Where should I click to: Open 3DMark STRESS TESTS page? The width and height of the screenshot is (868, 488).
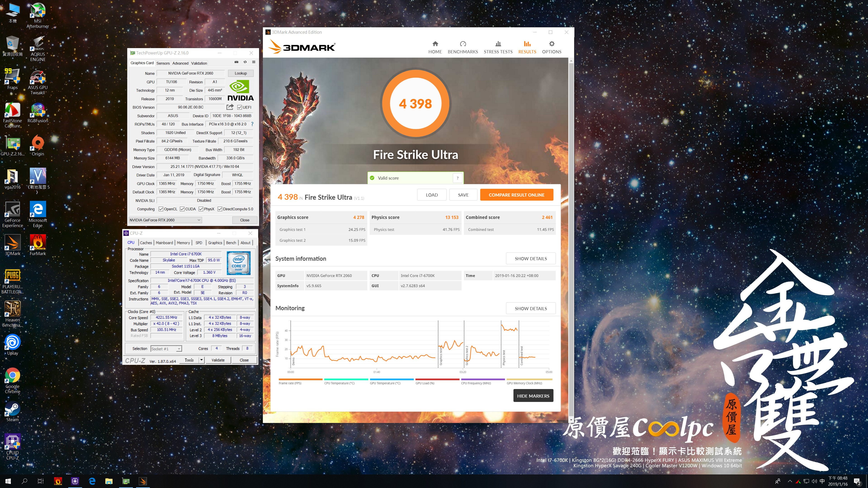pyautogui.click(x=498, y=47)
